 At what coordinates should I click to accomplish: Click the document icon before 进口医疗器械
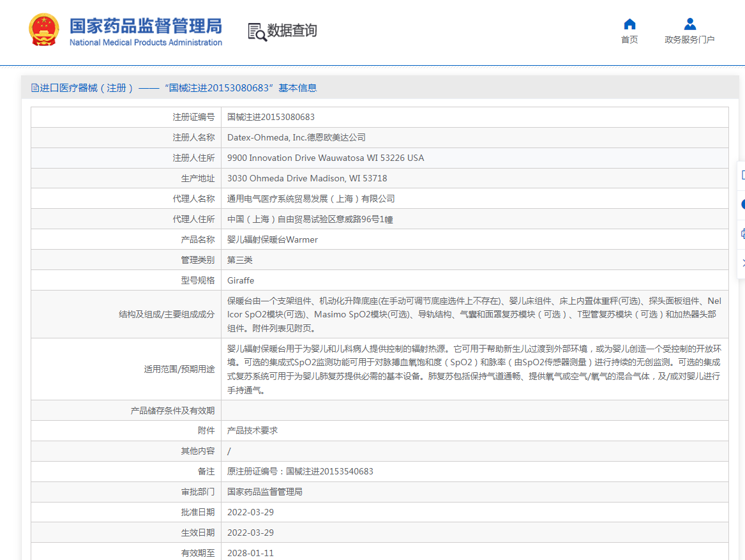point(34,88)
